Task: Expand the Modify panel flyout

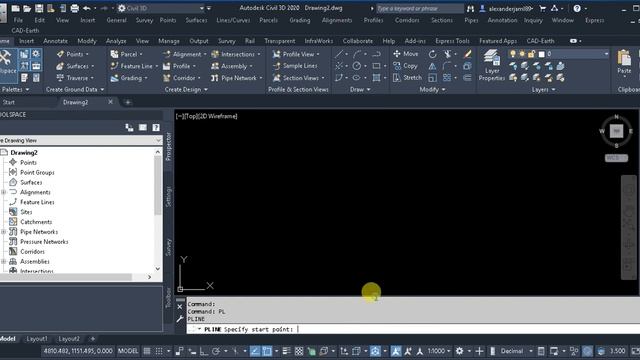Action: click(x=432, y=89)
